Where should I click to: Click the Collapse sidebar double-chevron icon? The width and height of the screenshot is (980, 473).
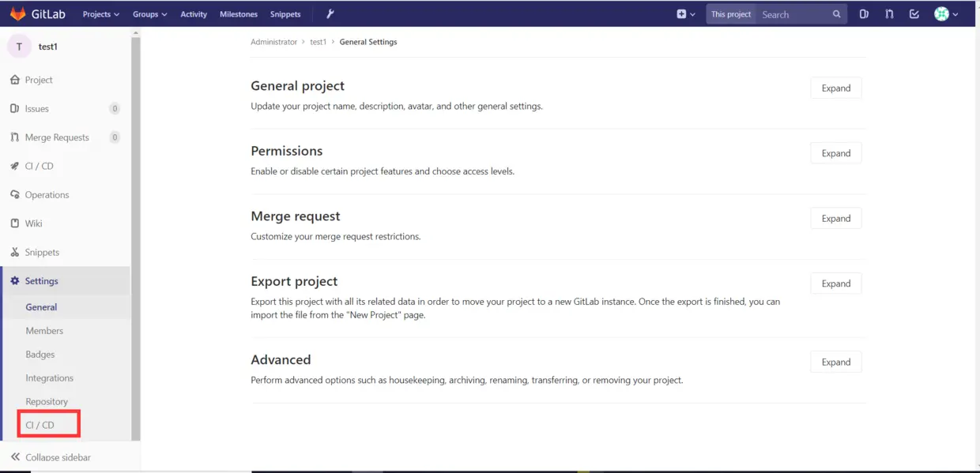click(x=15, y=457)
